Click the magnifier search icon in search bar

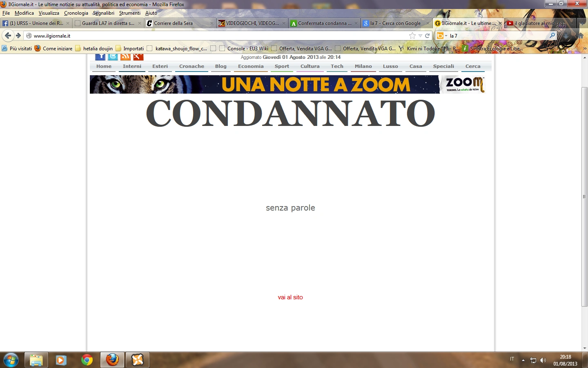pyautogui.click(x=552, y=36)
